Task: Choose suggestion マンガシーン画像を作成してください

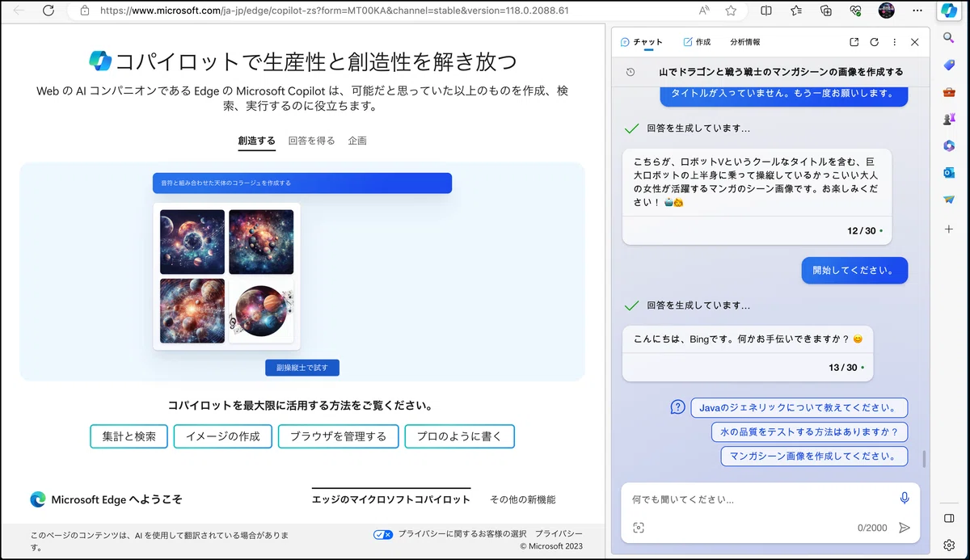Action: click(814, 456)
